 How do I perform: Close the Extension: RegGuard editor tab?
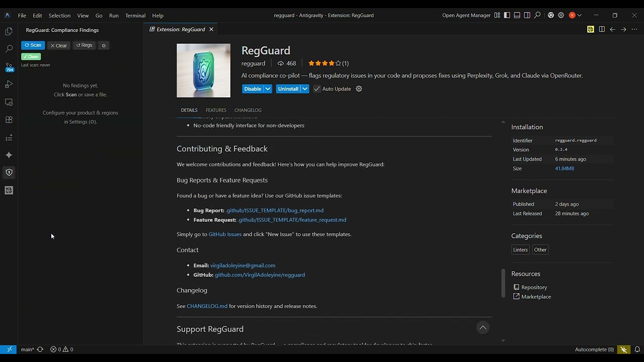point(211,29)
